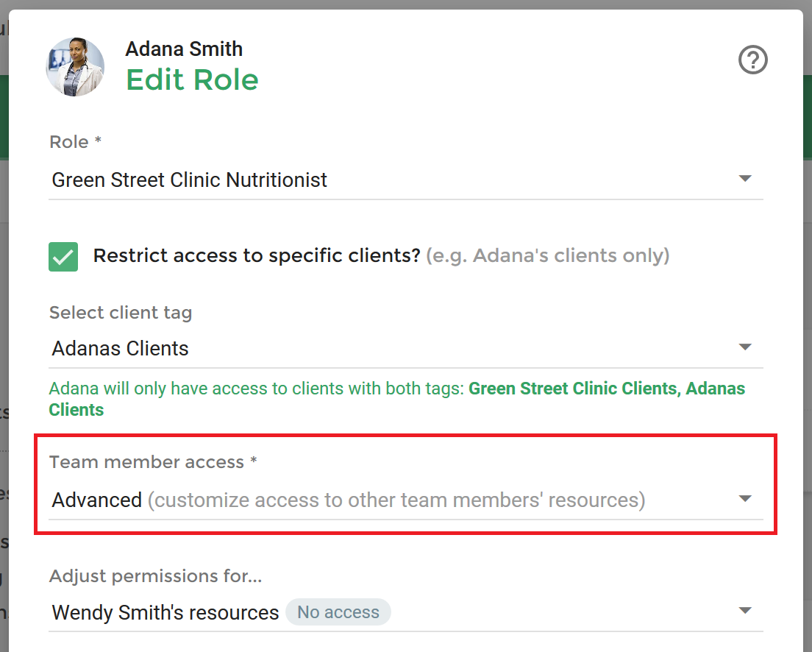
Task: Uncheck Restrict access to specific clients checkbox
Action: 63,257
